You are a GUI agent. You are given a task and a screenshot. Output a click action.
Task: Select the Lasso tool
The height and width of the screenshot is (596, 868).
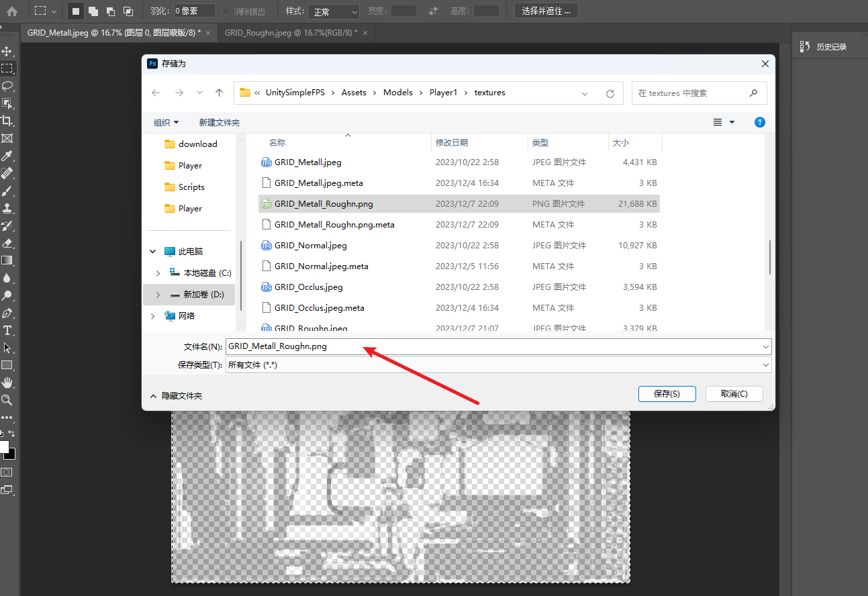pyautogui.click(x=7, y=86)
